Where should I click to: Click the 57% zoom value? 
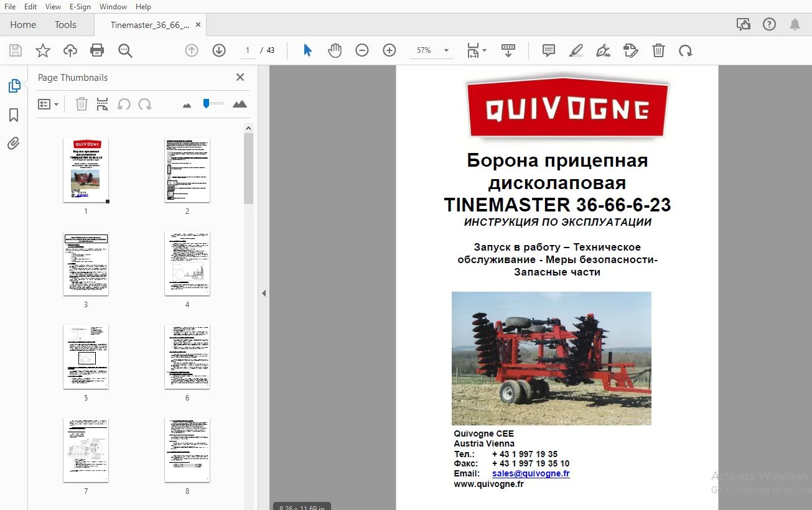(424, 50)
